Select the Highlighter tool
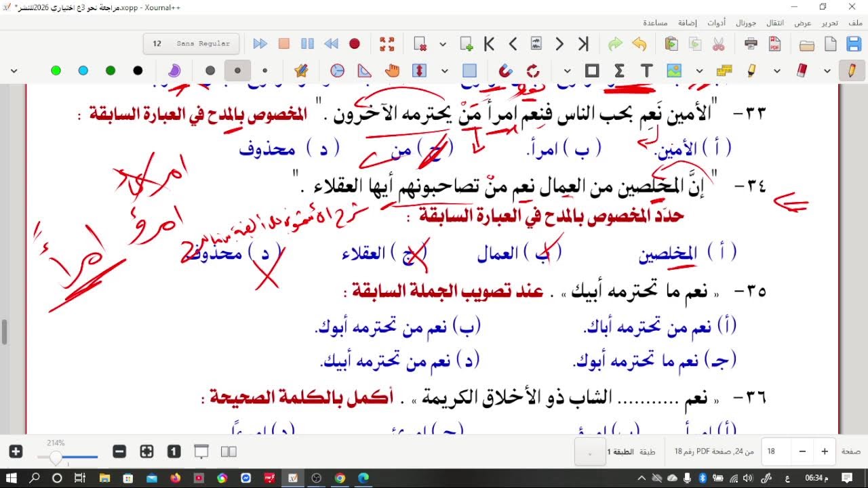The height and width of the screenshot is (488, 868). [x=752, y=70]
